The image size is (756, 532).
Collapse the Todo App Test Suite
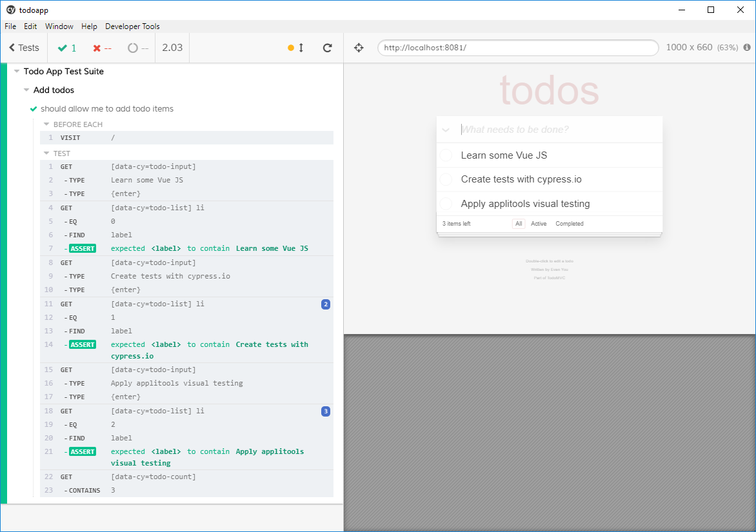coord(17,72)
